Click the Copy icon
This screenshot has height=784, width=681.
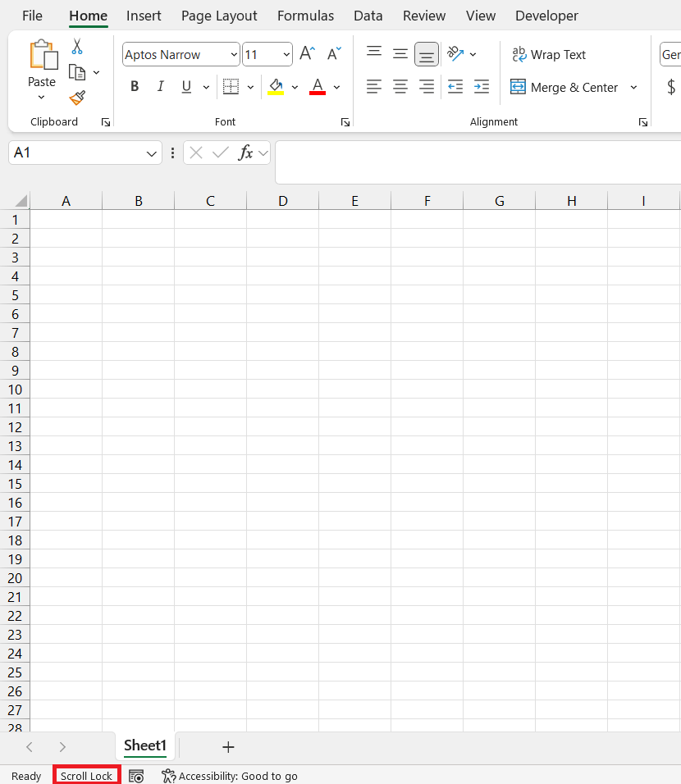(x=76, y=72)
